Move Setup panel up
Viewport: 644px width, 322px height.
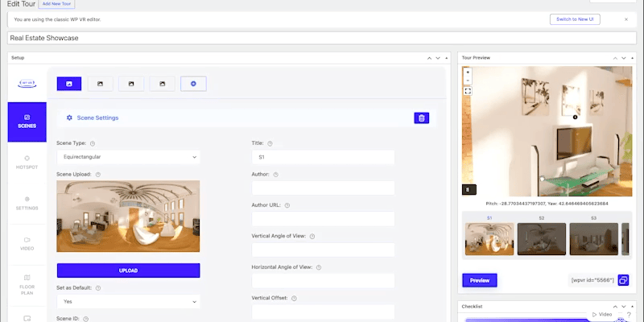tap(429, 58)
